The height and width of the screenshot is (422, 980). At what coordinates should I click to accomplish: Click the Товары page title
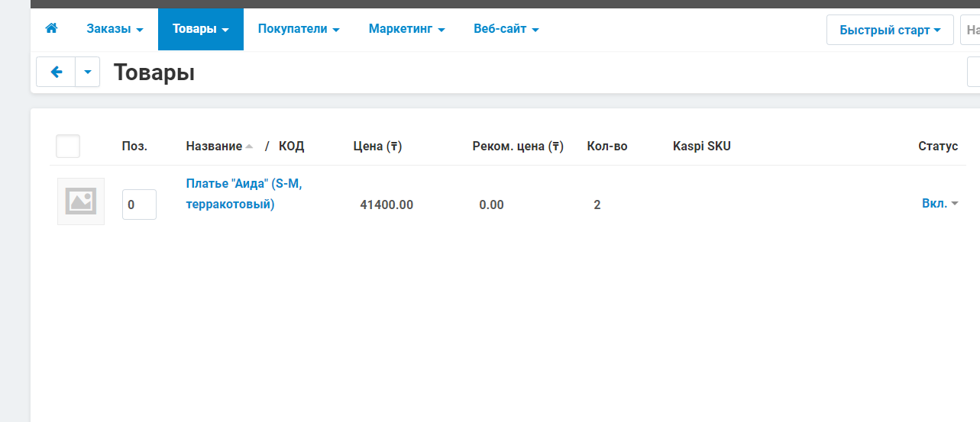click(154, 72)
